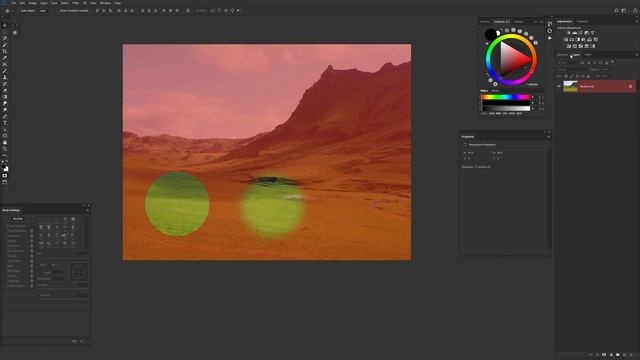Add an Invert adjustment
This screenshot has width=640, height=360.
pyautogui.click(x=569, y=46)
